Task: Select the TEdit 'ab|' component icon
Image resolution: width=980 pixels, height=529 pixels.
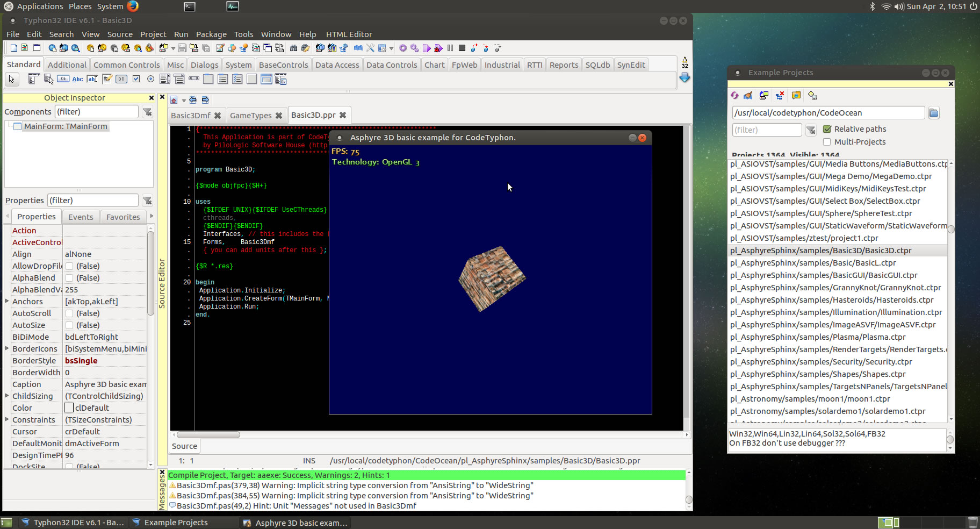Action: tap(92, 79)
